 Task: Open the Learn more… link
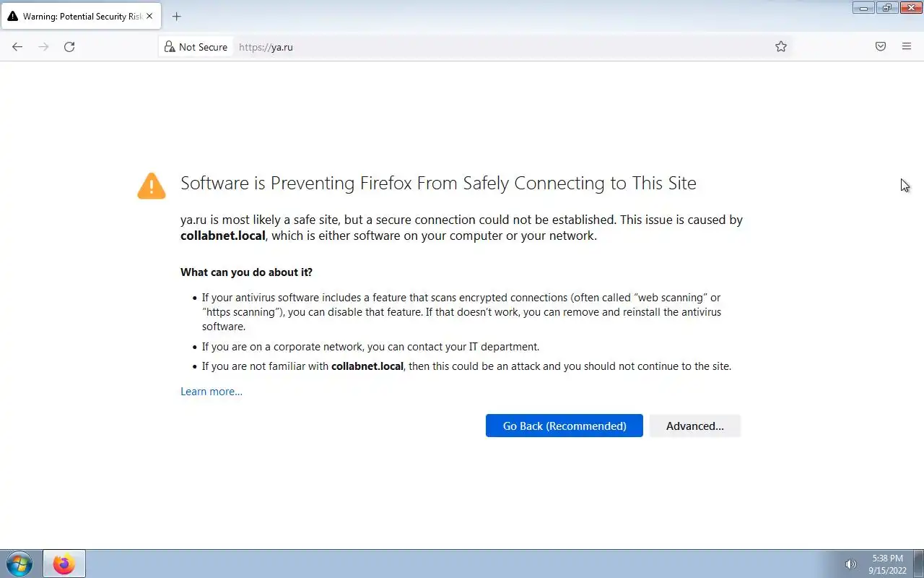(x=211, y=392)
